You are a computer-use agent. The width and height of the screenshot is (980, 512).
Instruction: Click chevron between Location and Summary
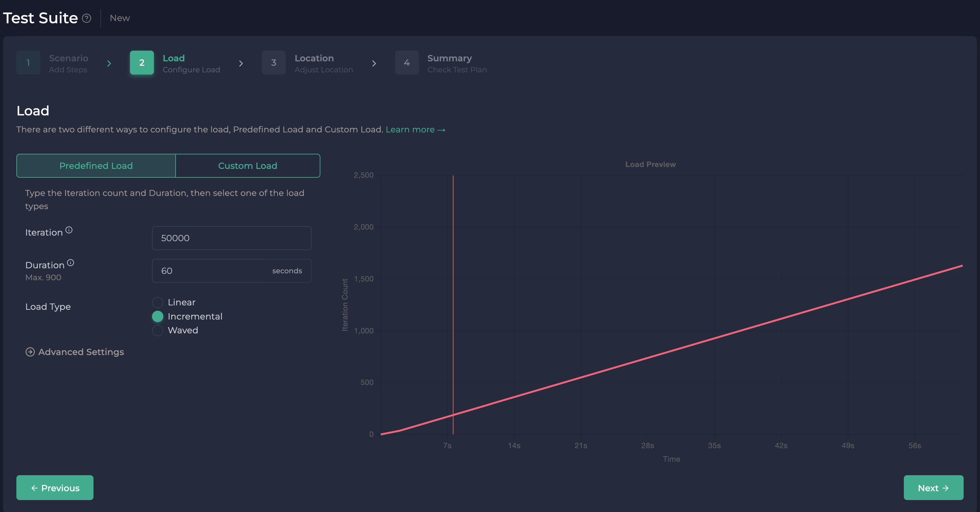(374, 64)
